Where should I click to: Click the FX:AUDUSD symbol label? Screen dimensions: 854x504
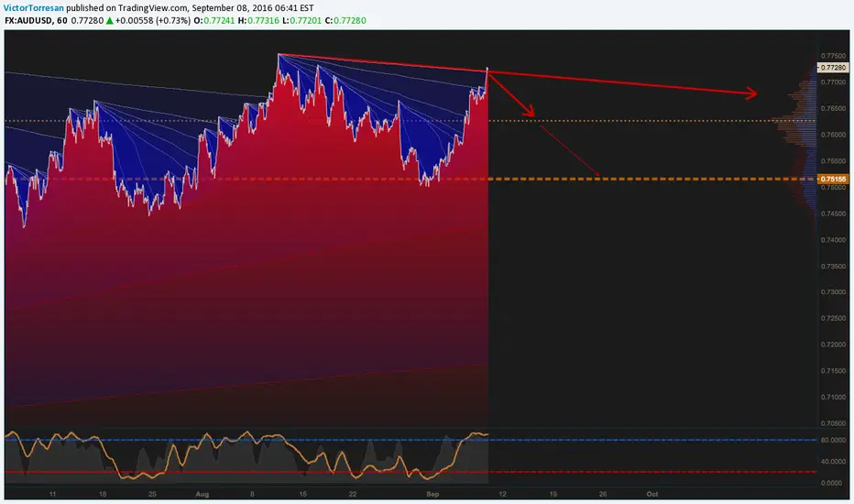tap(29, 21)
